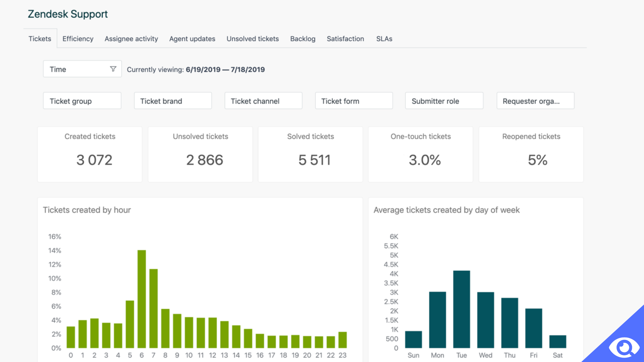Screen dimensions: 644x362
Task: Select the Reopened tickets 5% card
Action: coord(531,154)
